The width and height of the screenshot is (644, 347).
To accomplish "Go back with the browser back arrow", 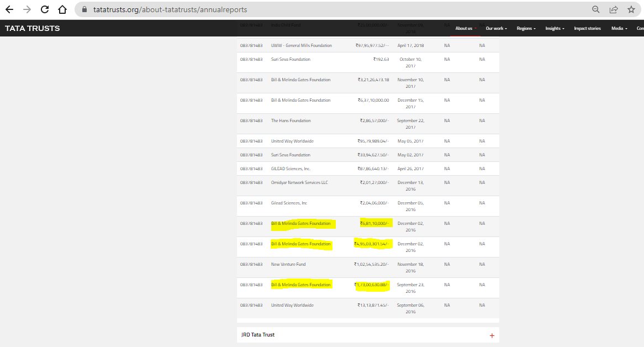I will tap(9, 9).
